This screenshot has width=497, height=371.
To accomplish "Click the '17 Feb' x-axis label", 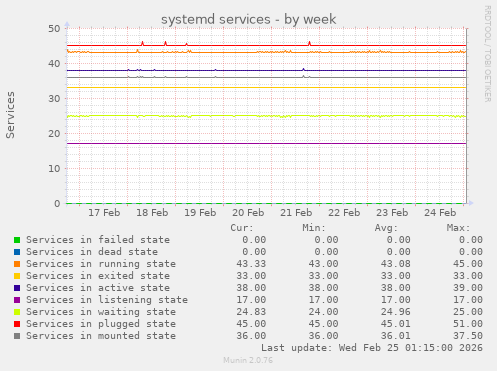I will (x=104, y=213).
